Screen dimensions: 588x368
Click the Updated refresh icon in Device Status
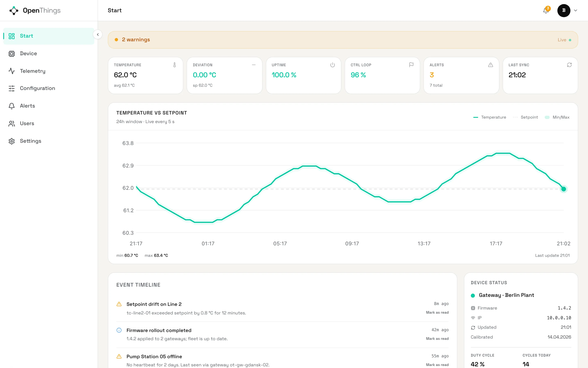coord(473,328)
